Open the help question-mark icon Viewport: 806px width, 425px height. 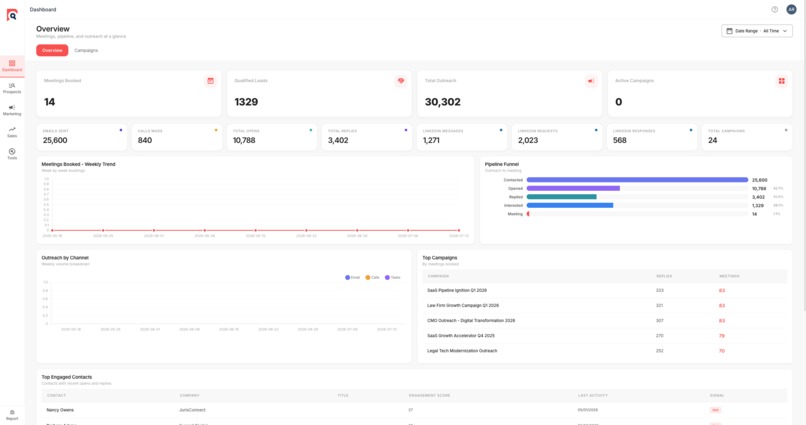click(775, 9)
